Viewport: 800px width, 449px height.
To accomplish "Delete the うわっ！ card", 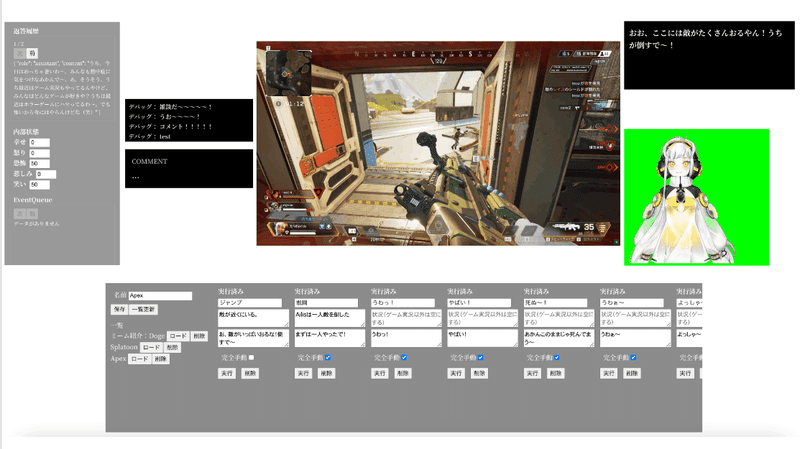I will pos(403,373).
